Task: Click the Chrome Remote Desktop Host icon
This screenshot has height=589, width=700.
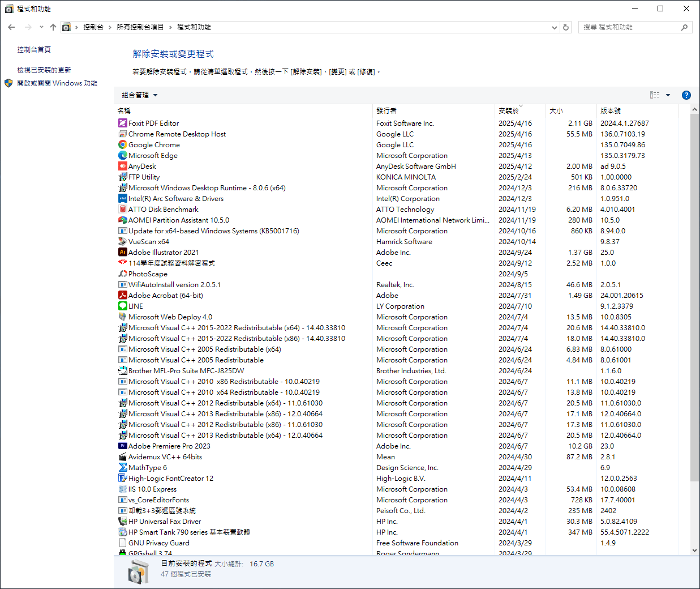Action: point(123,134)
